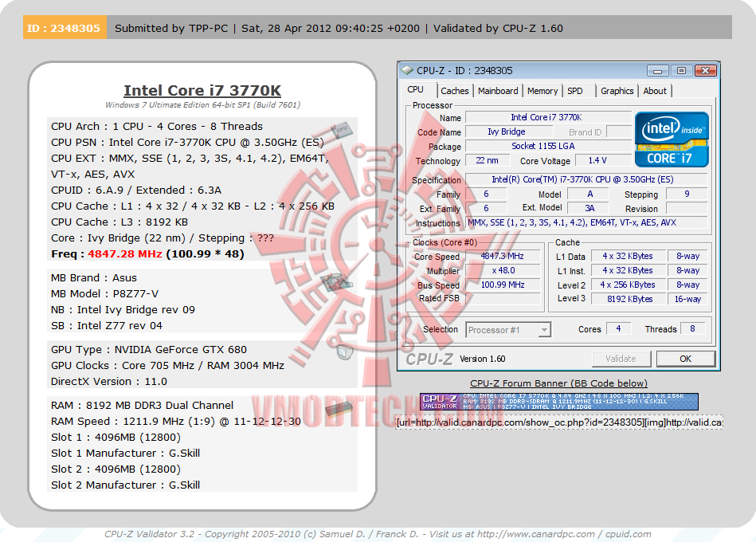Click the red 4847.28 MHz frequency value
This screenshot has height=542, width=756.
[124, 253]
